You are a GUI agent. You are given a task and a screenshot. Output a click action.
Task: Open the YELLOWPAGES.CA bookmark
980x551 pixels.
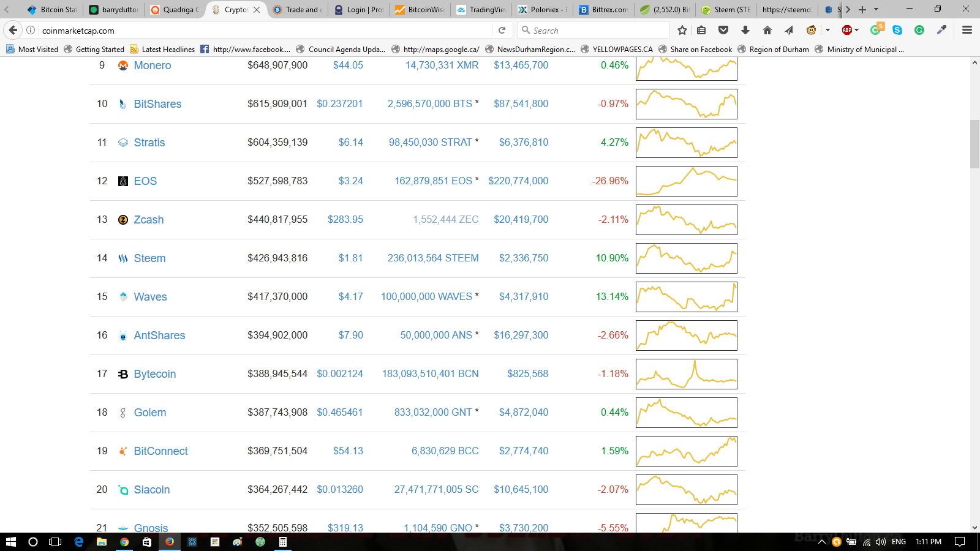pos(617,50)
